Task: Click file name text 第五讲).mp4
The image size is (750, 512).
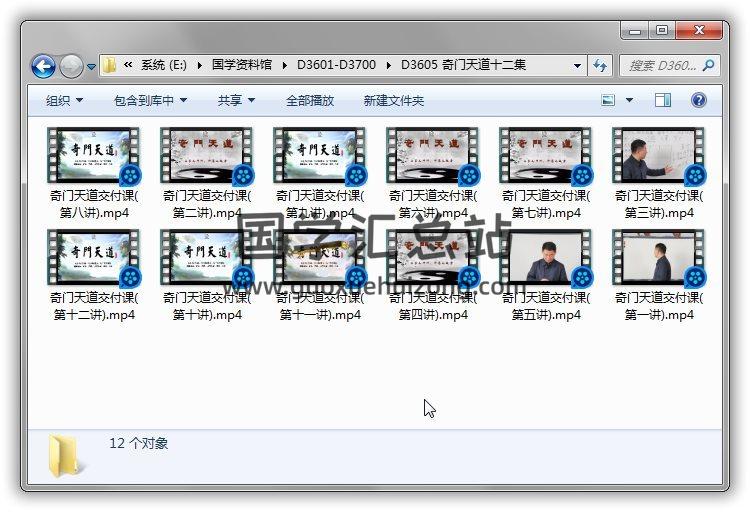Action: [x=546, y=315]
